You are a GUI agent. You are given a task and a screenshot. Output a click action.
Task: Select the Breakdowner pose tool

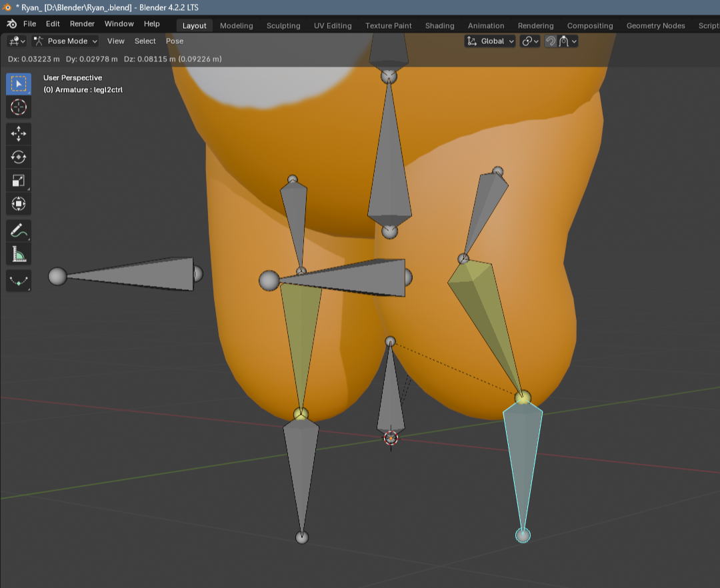point(19,281)
